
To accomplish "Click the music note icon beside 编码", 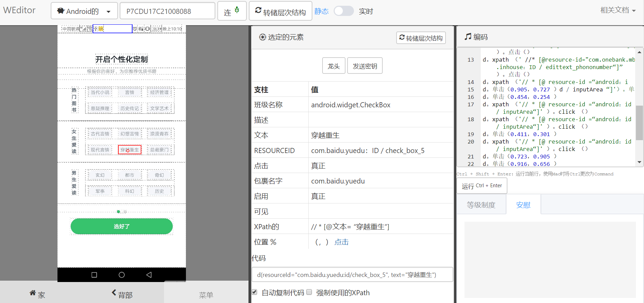I will (x=468, y=37).
